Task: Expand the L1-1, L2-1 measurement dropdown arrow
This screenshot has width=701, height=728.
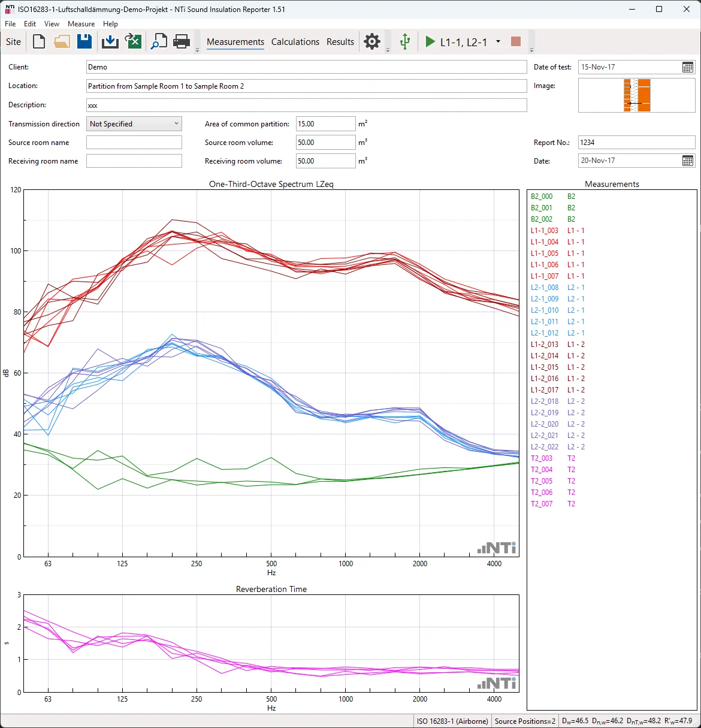Action: 498,41
